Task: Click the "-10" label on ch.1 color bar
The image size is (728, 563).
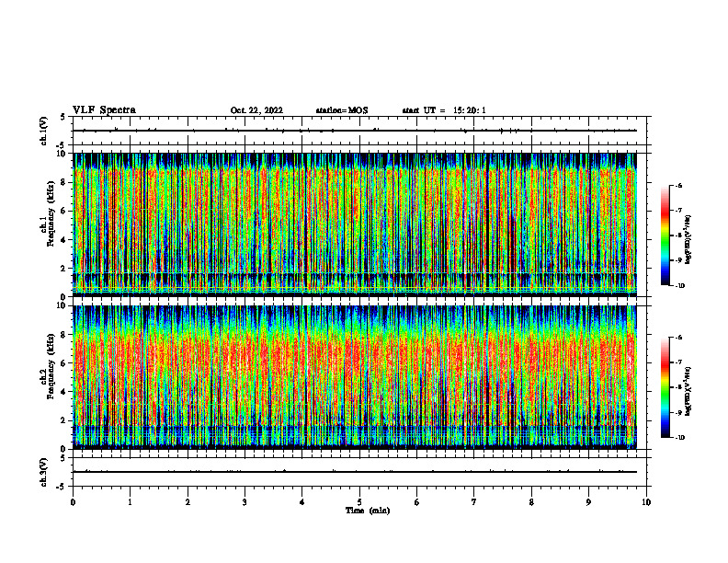Action: click(680, 286)
